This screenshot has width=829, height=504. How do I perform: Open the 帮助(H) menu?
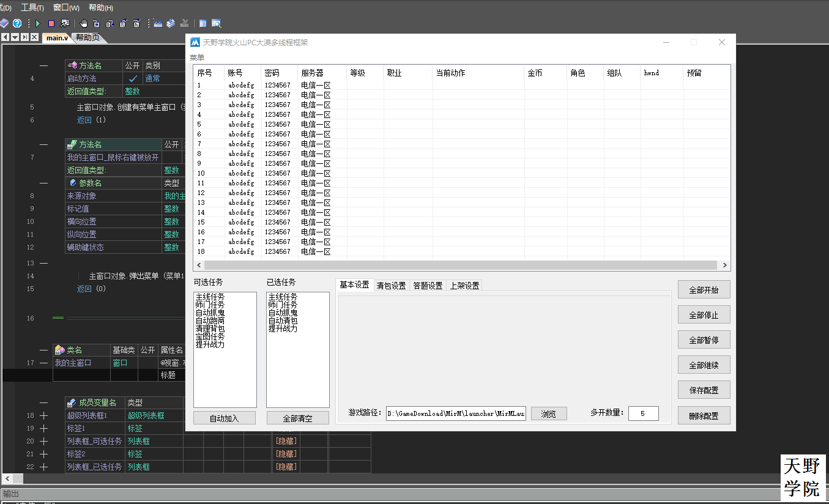(x=101, y=7)
